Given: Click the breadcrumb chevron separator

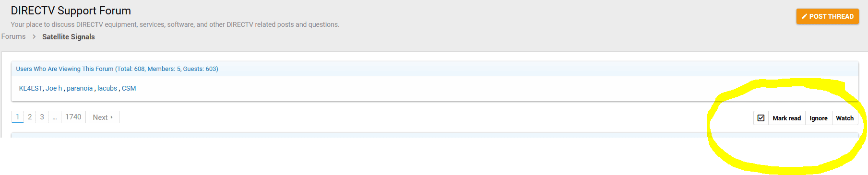Looking at the screenshot, I should click(34, 36).
